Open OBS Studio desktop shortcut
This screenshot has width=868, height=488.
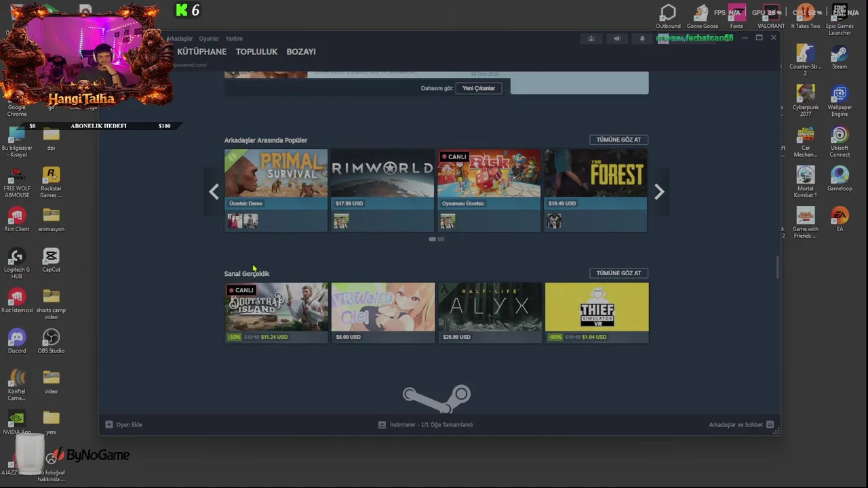[x=51, y=341]
